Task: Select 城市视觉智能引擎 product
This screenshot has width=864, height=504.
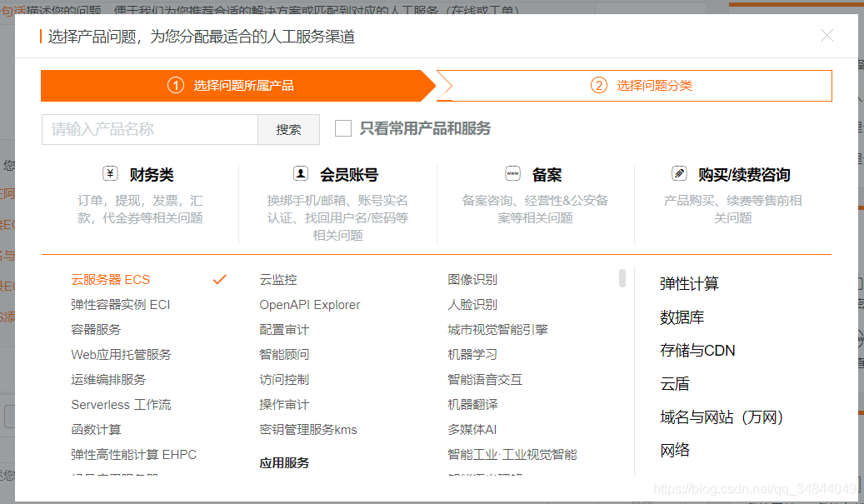Action: [497, 329]
